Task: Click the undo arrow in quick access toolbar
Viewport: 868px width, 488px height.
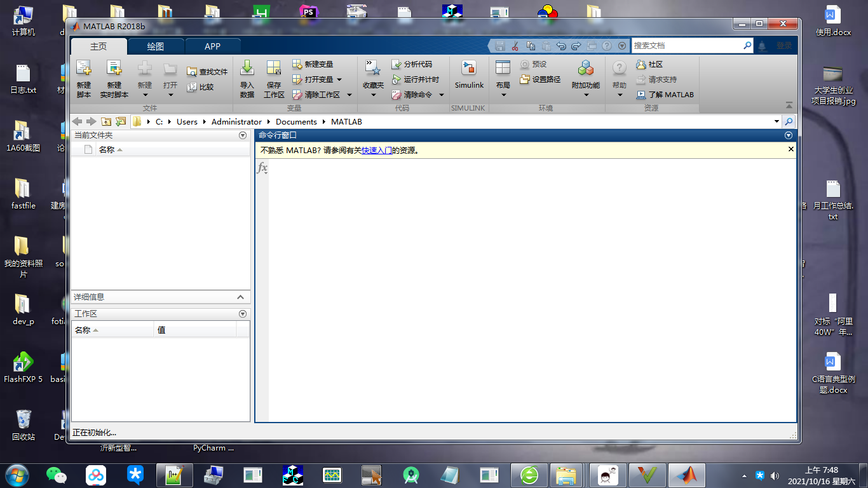Action: click(x=561, y=46)
